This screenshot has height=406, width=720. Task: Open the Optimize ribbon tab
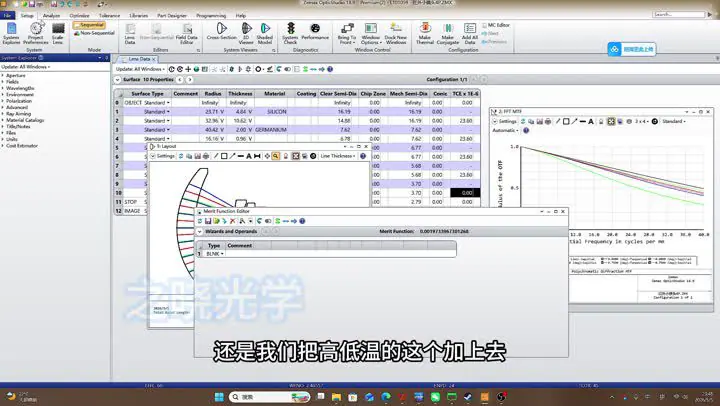[79, 16]
